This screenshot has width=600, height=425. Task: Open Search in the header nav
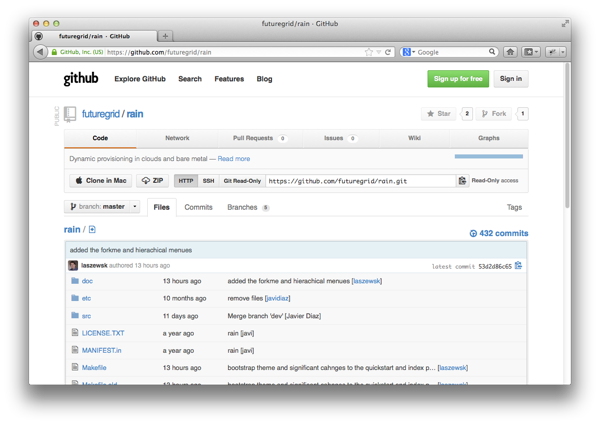coord(190,79)
